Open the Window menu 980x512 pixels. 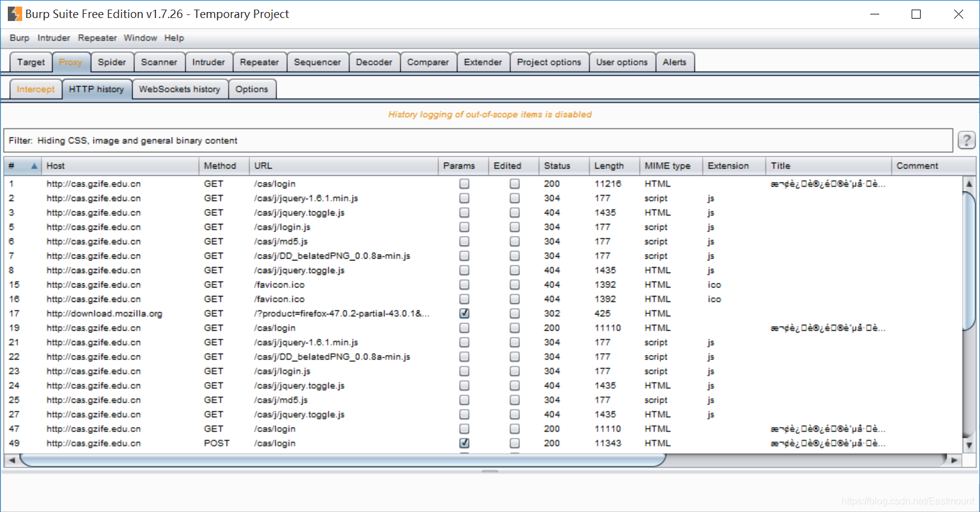tap(140, 38)
